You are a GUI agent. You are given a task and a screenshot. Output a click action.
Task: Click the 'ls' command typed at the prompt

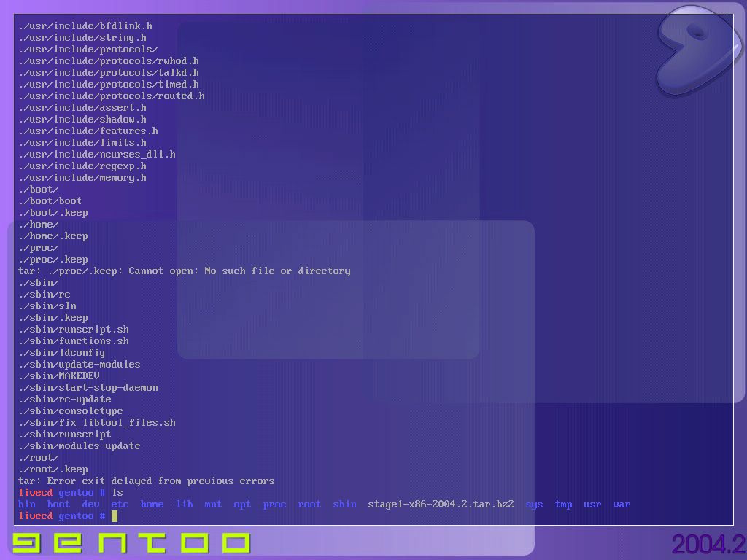(117, 493)
